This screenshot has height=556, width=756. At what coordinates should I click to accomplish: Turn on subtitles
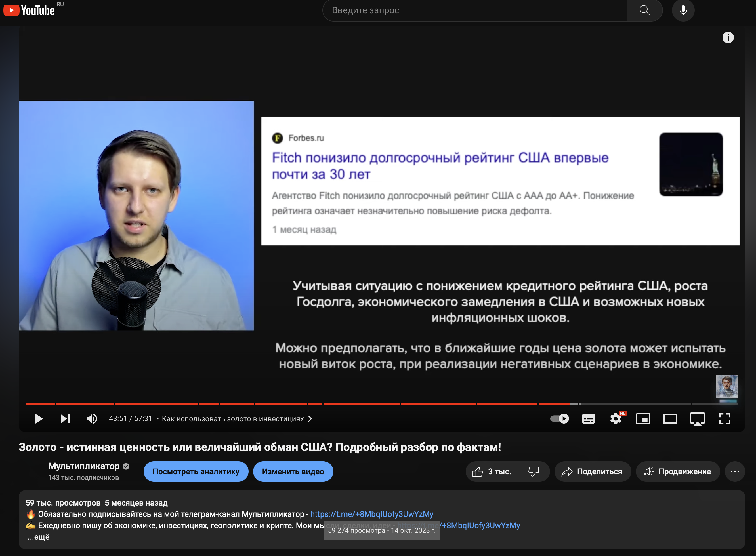pos(588,419)
